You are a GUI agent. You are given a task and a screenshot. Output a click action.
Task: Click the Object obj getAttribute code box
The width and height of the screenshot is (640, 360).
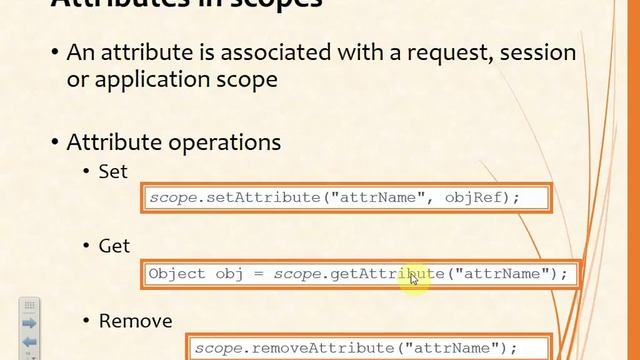361,274
